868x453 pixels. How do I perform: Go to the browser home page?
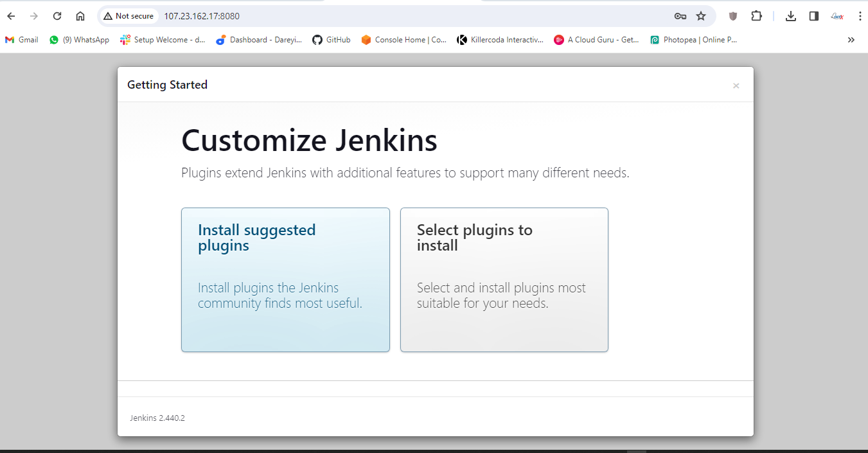click(x=80, y=16)
